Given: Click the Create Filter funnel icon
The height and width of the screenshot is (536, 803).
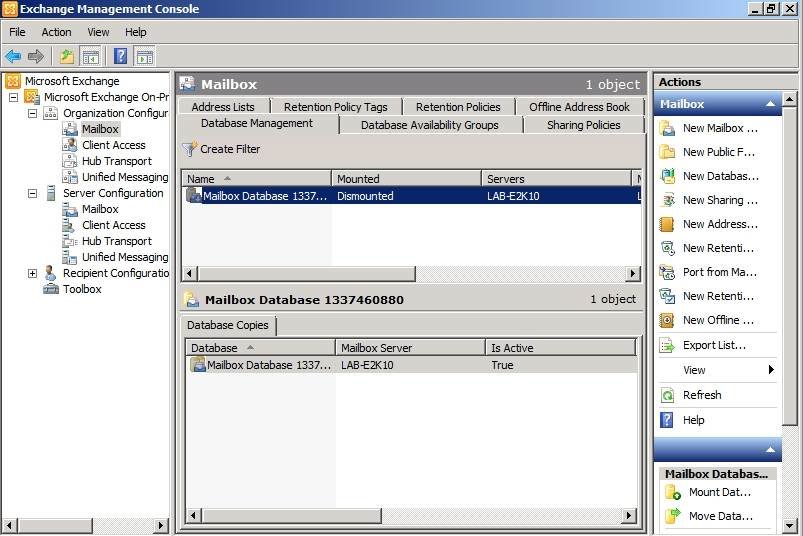Looking at the screenshot, I should (x=189, y=149).
